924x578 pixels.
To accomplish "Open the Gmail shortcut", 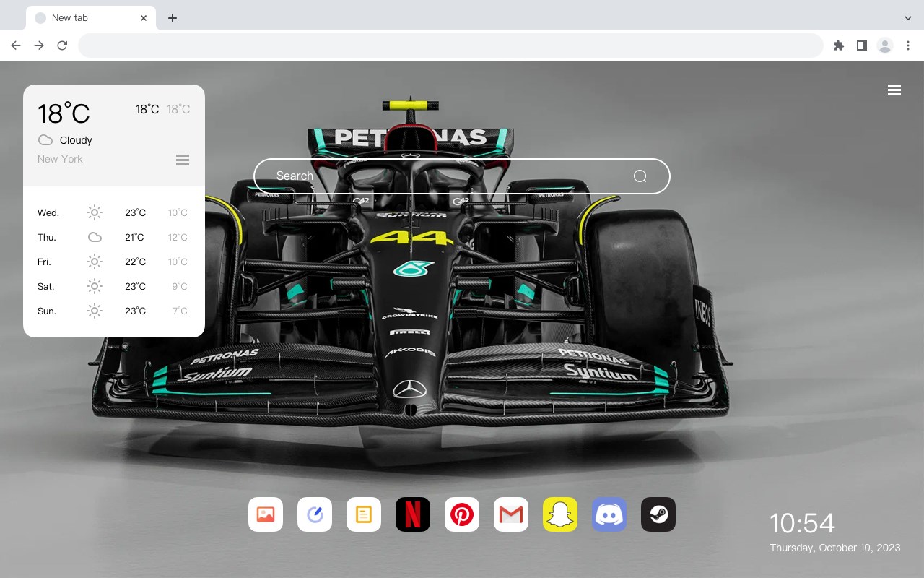I will (511, 514).
